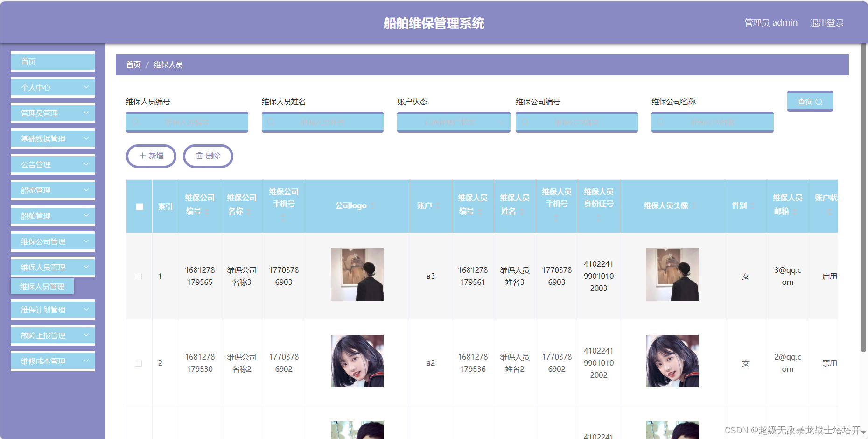The height and width of the screenshot is (439, 868).
Task: Click the magnifier icon in 查询 button
Action: coord(819,102)
